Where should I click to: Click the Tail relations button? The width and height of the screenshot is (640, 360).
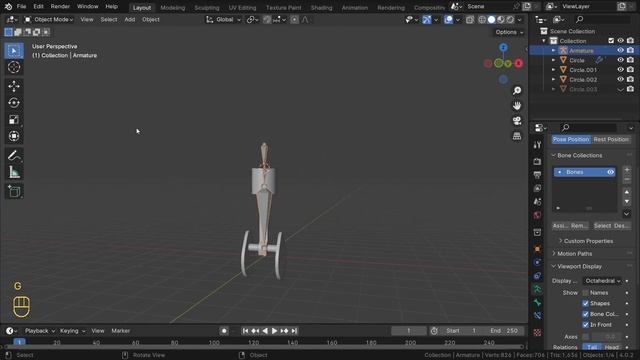pyautogui.click(x=592, y=347)
